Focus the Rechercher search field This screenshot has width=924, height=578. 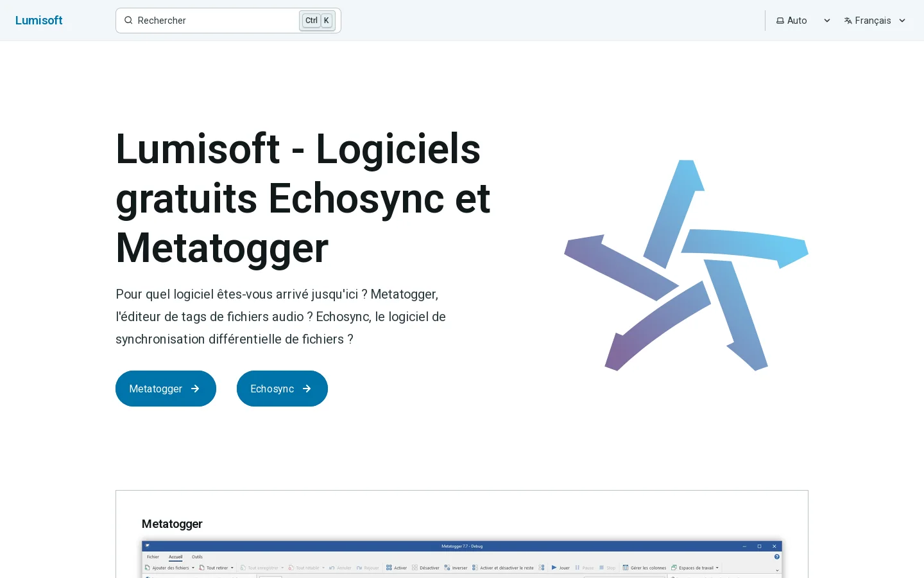pos(228,21)
